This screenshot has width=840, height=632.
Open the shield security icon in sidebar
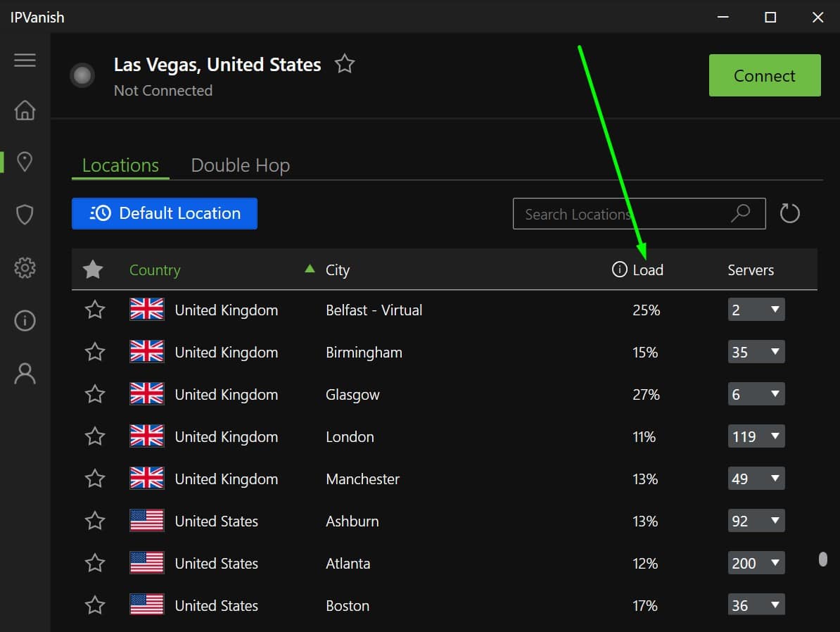click(x=25, y=215)
